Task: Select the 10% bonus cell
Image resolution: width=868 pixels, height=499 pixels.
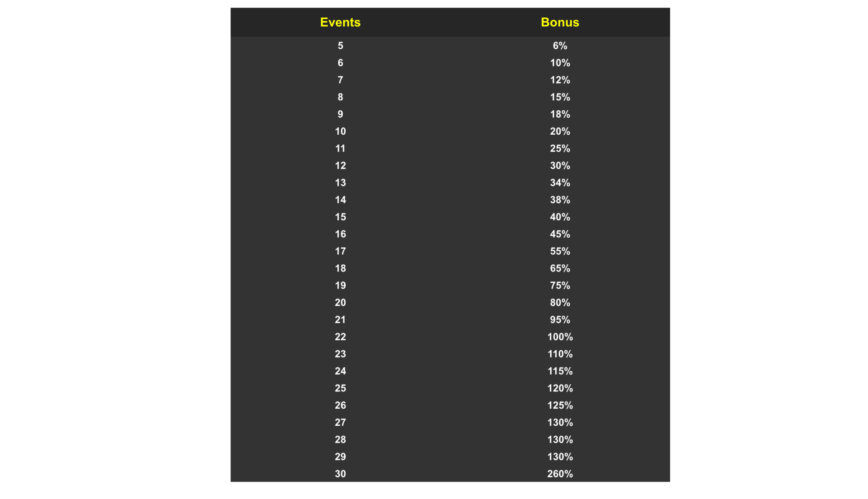Action: 559,63
